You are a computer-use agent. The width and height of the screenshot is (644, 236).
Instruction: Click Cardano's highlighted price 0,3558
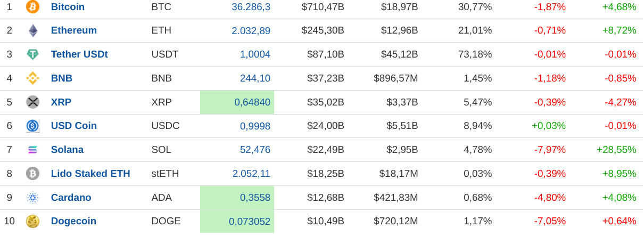pos(255,198)
